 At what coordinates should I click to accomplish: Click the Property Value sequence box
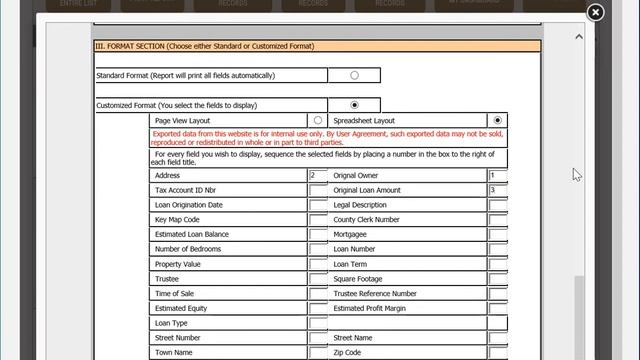[318, 264]
